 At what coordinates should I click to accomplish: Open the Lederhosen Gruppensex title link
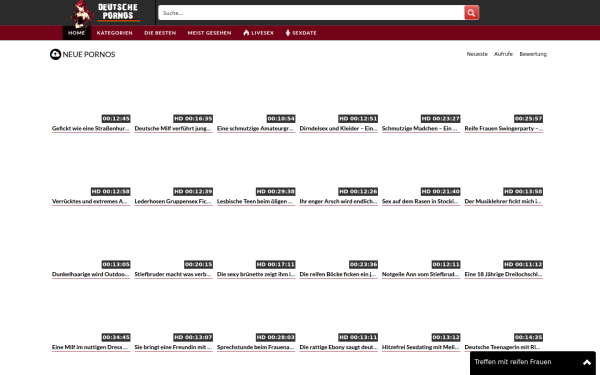tap(173, 202)
